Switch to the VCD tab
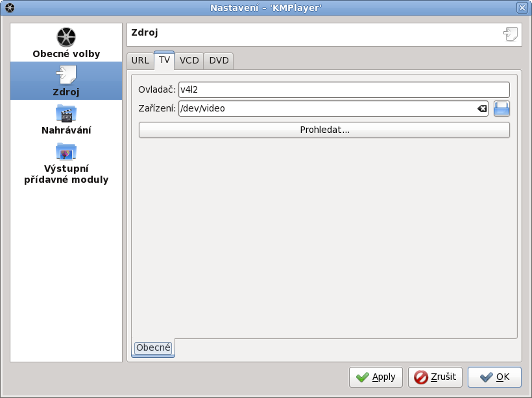 click(189, 61)
